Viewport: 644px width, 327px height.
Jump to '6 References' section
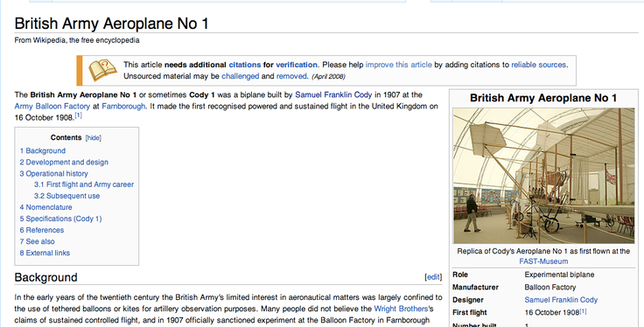42,230
